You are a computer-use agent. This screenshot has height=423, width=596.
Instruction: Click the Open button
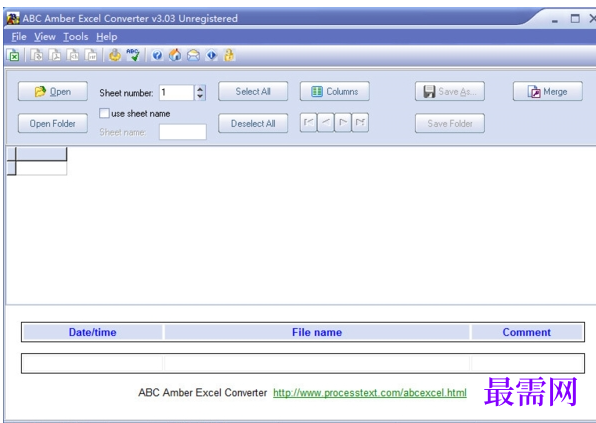point(53,91)
